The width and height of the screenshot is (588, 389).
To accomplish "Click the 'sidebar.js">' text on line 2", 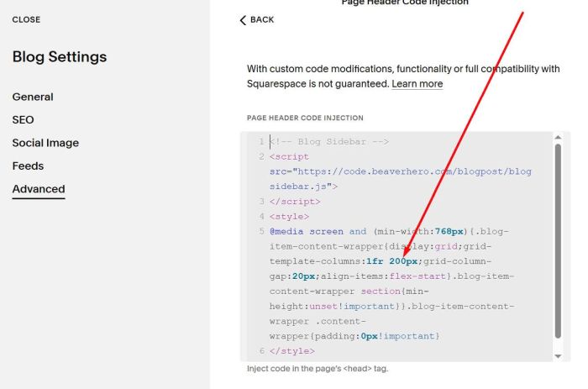I will pos(303,187).
